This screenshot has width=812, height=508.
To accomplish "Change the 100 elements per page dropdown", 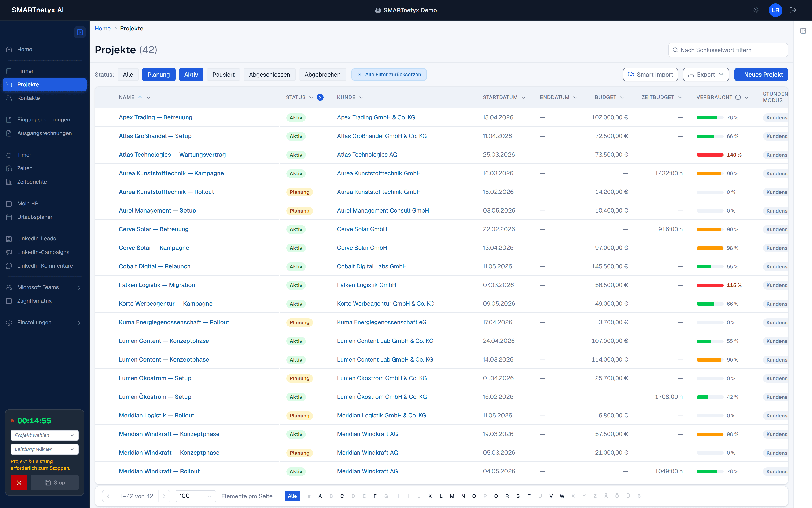I will coord(196,496).
